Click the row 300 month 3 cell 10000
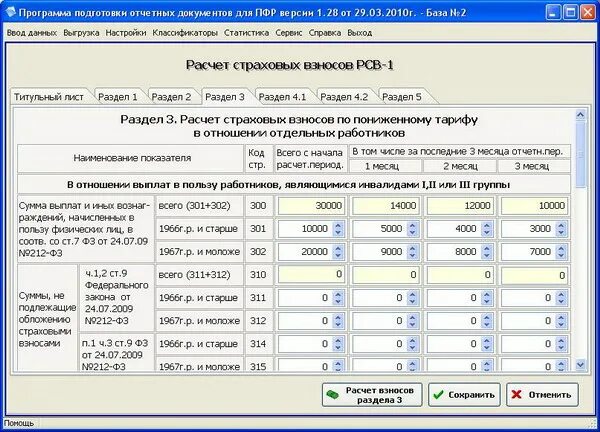600x432 pixels. pyautogui.click(x=534, y=206)
